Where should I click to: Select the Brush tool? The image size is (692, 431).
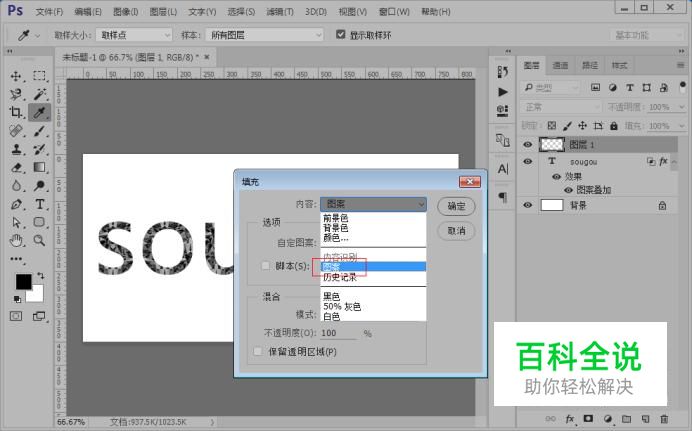coord(39,131)
